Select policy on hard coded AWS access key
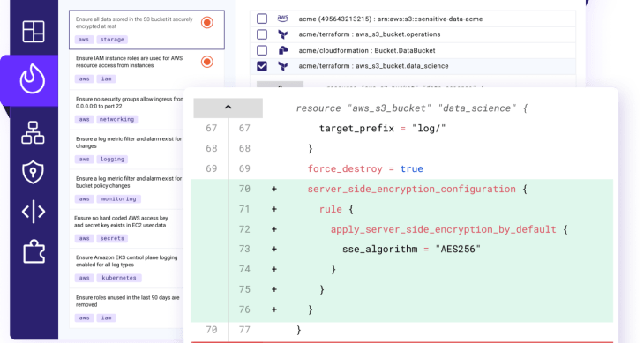The height and width of the screenshot is (343, 644). [x=121, y=221]
